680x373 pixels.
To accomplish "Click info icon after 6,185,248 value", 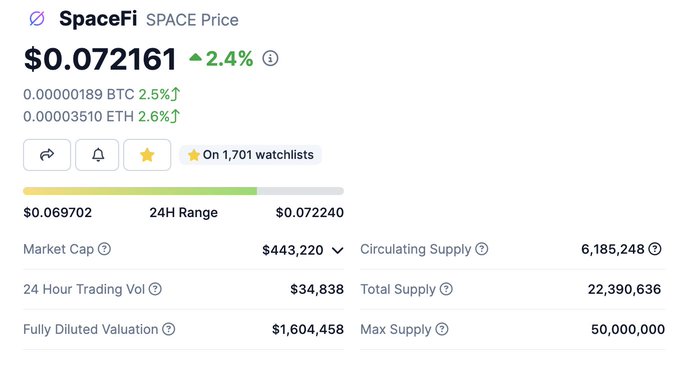I will point(655,249).
